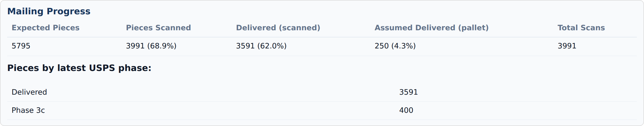
Task: Select the Expected Pieces column header
Action: [45, 28]
